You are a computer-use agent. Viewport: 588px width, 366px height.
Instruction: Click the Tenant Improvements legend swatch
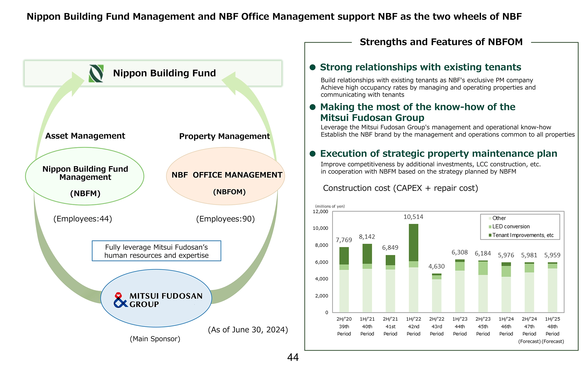490,235
